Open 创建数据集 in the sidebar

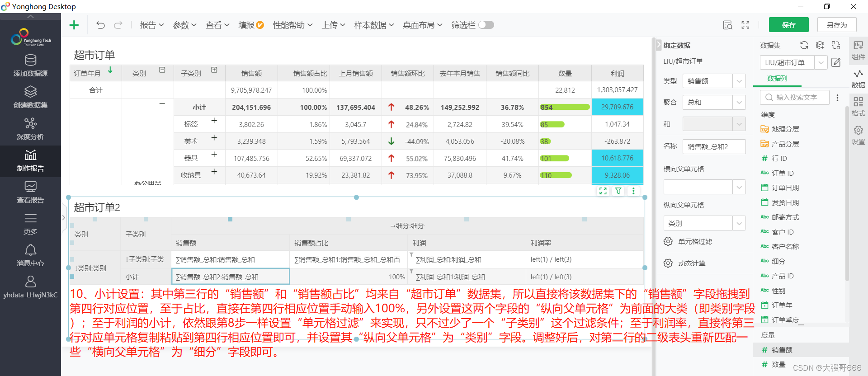tap(30, 97)
